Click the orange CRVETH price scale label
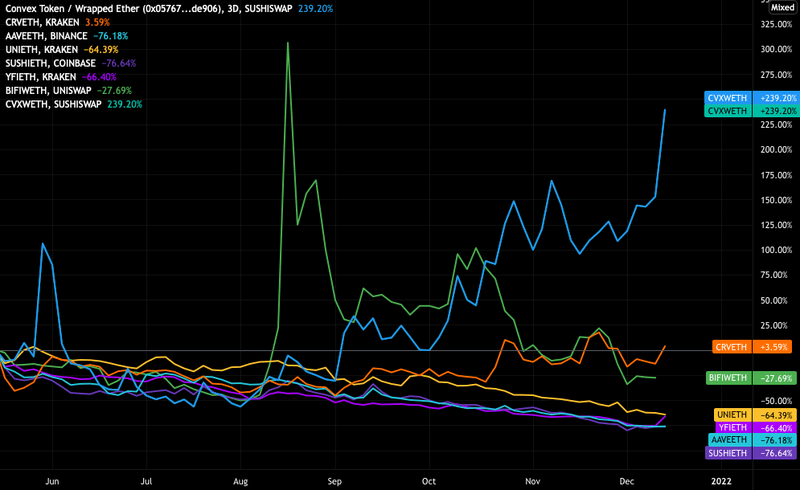800x490 pixels. coord(732,347)
